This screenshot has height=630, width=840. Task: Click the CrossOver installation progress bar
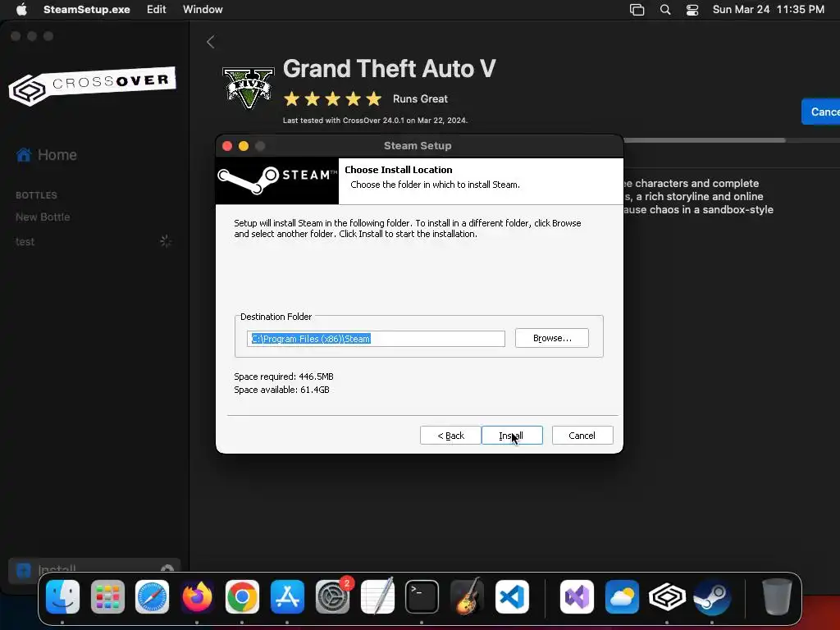tap(732, 140)
